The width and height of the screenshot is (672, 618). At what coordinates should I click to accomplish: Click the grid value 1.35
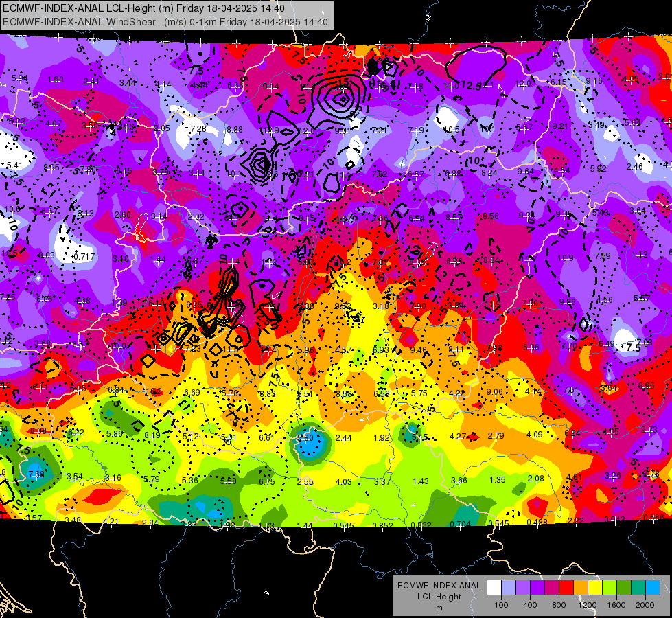(x=497, y=480)
